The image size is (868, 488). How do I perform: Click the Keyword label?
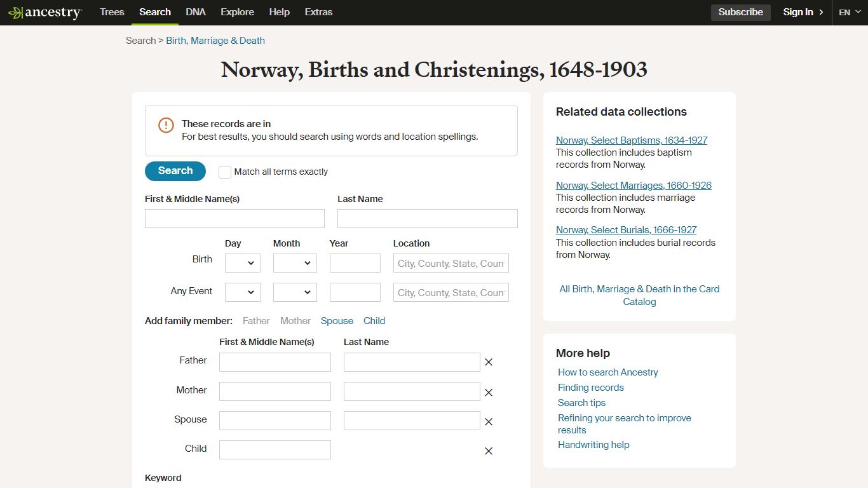tap(163, 478)
